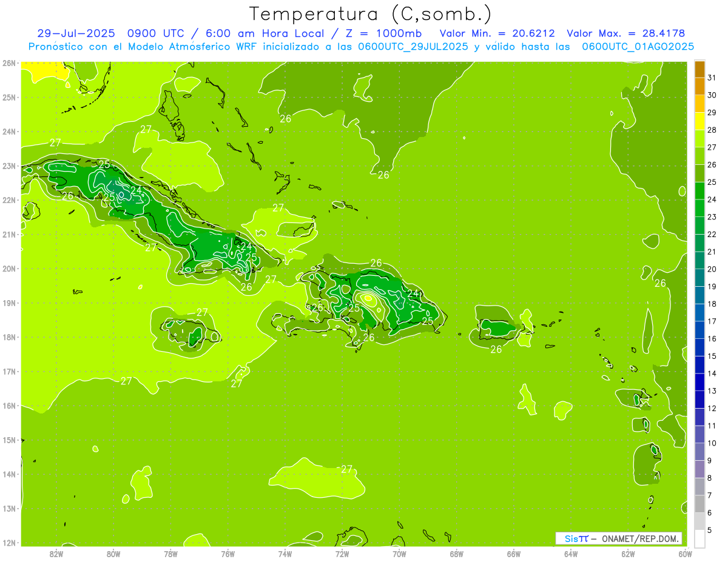Click the title "Temperatura (C,somb.)"
728x562 pixels.
click(x=371, y=14)
